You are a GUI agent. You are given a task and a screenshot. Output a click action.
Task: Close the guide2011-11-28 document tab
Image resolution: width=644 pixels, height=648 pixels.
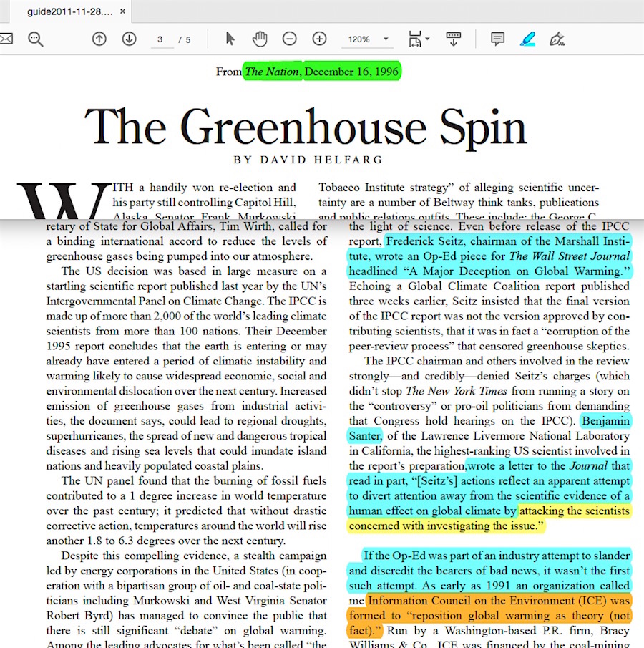[x=123, y=12]
